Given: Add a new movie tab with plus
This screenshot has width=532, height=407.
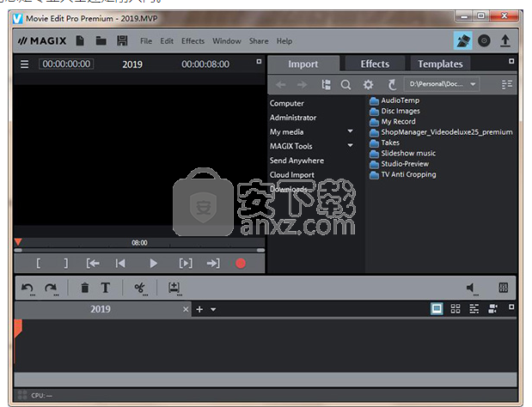Looking at the screenshot, I should coord(199,309).
